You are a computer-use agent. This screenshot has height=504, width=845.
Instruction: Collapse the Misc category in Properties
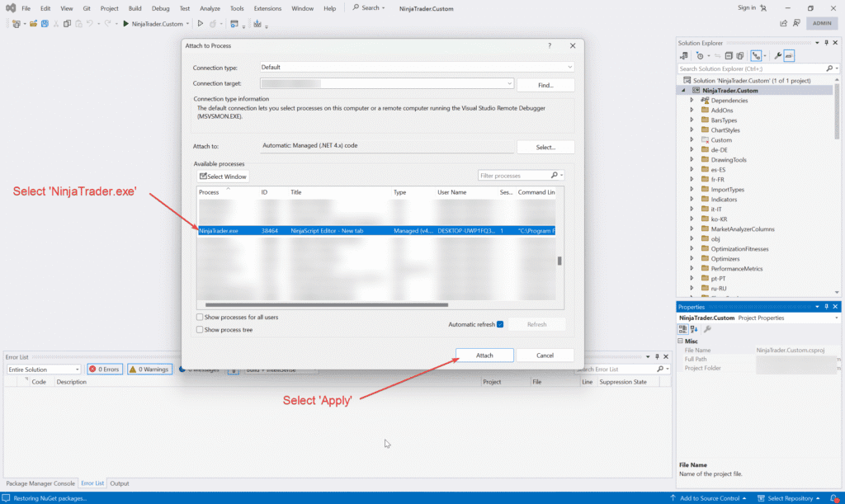[x=681, y=341]
